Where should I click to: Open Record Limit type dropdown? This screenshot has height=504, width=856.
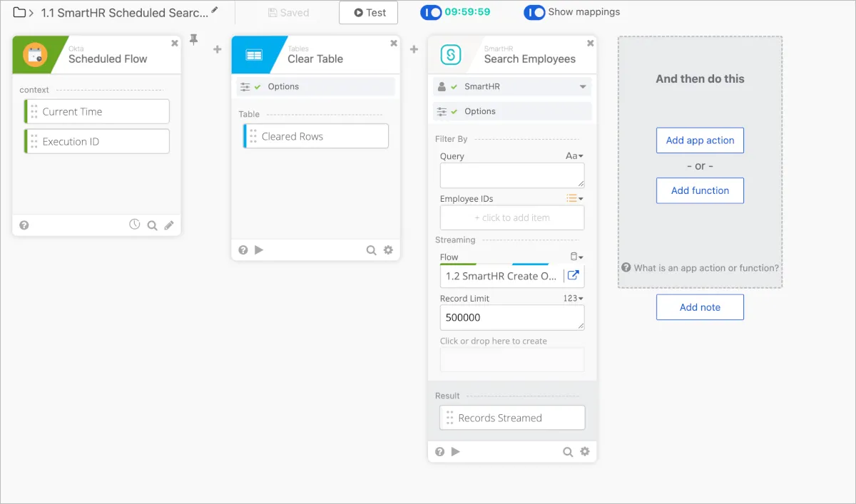[574, 298]
